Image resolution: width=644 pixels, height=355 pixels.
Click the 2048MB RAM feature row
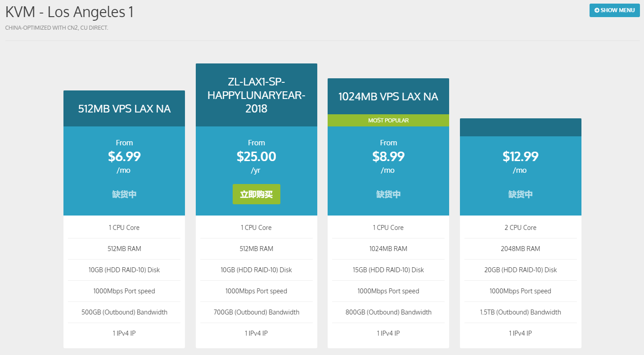click(x=520, y=249)
